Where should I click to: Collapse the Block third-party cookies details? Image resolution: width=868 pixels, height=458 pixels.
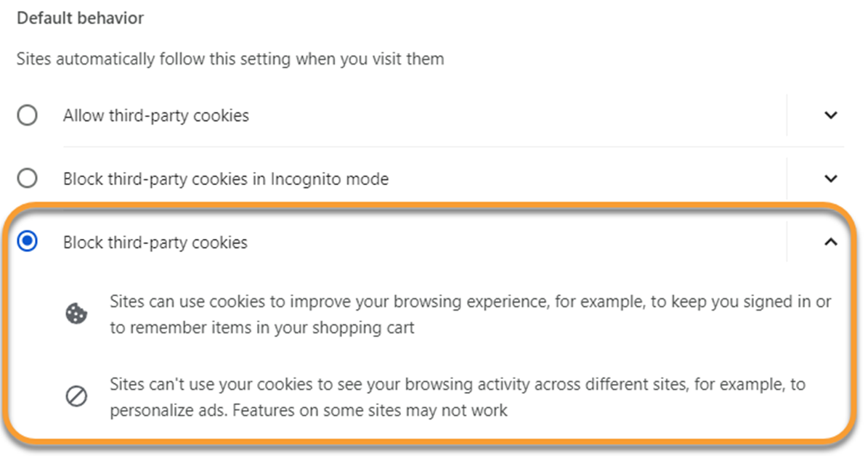tap(830, 242)
